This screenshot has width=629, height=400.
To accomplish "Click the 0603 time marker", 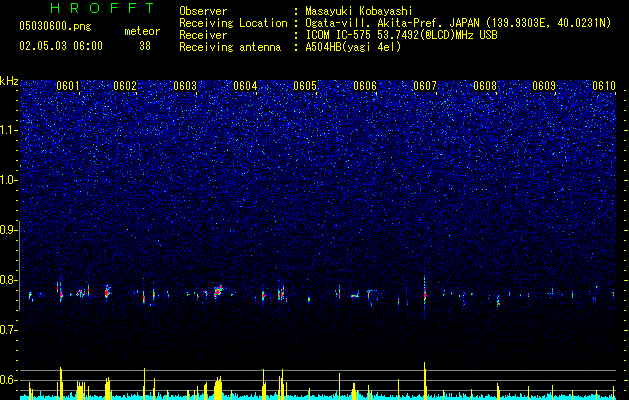I will coord(185,86).
